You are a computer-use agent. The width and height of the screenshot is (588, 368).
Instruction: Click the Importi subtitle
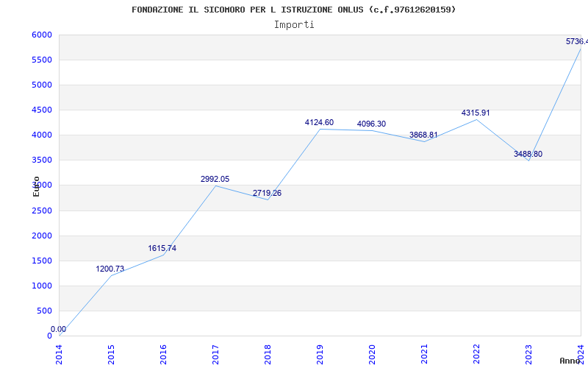point(294,25)
